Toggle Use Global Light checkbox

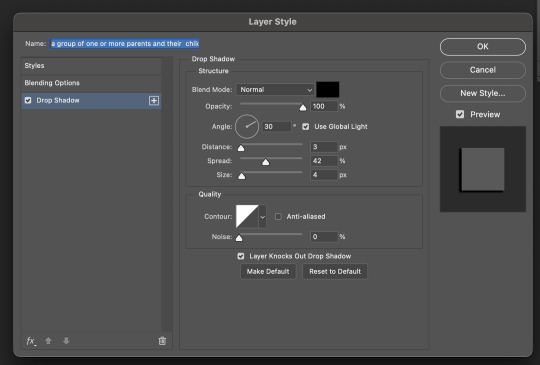click(x=305, y=127)
